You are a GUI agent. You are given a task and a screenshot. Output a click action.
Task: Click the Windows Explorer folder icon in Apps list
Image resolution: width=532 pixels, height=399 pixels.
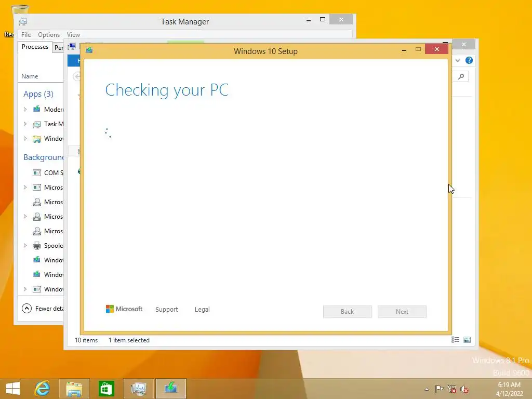click(x=37, y=139)
